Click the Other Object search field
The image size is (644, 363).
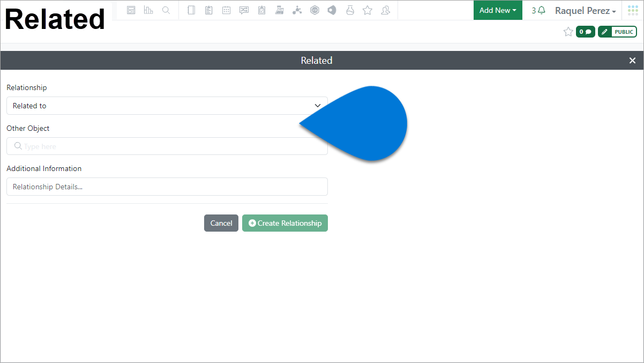click(x=167, y=146)
